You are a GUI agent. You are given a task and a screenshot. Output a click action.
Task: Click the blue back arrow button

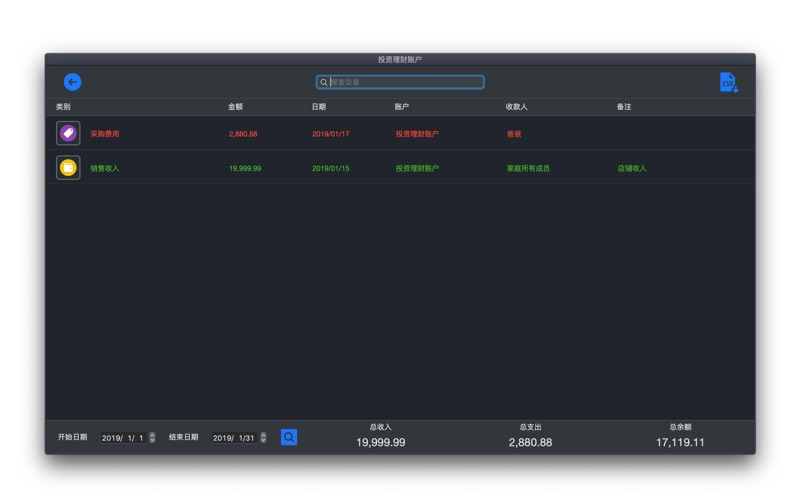(x=72, y=82)
